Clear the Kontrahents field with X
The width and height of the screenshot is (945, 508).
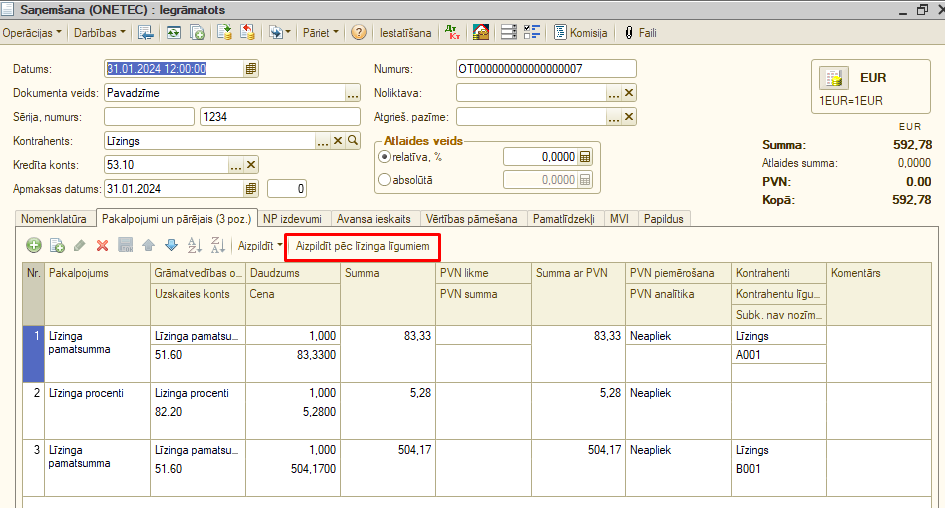click(338, 141)
